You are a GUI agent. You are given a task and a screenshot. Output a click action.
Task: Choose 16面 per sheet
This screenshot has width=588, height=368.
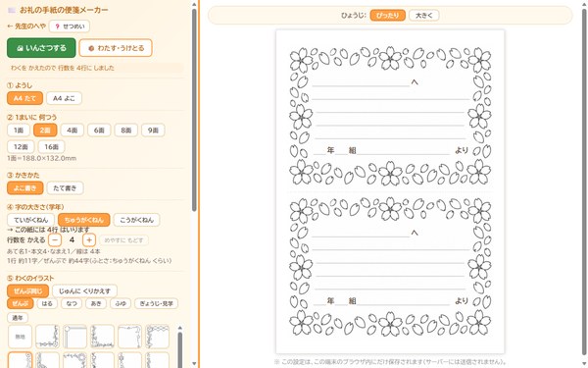click(51, 147)
